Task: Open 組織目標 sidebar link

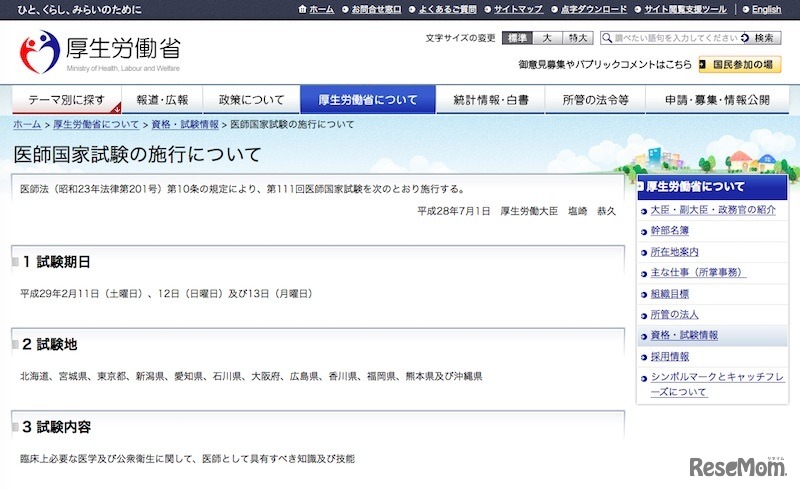Action: point(669,294)
